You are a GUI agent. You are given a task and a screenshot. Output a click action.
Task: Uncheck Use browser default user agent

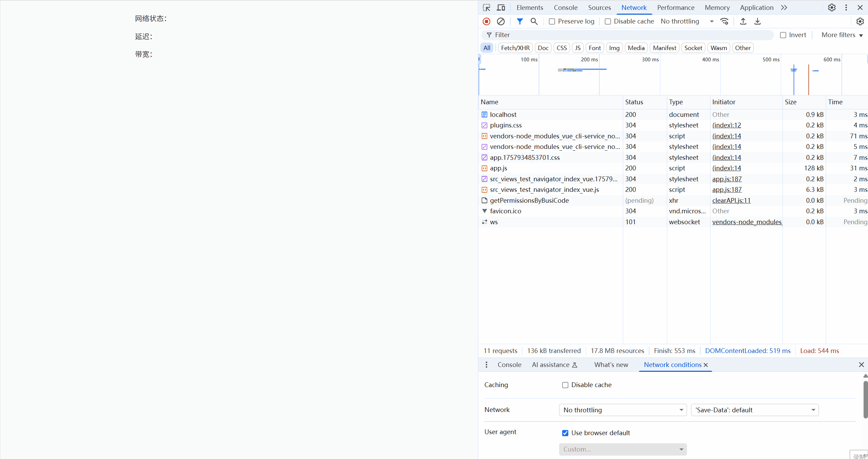tap(565, 433)
